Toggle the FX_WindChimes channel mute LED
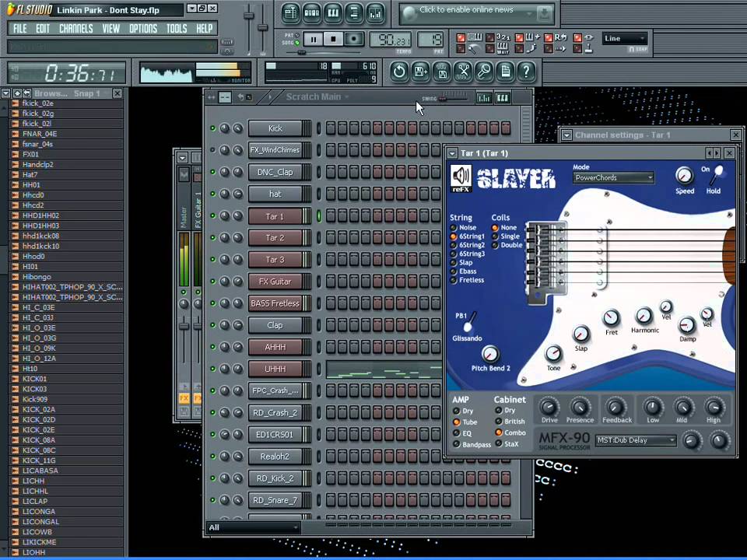The height and width of the screenshot is (560, 747). pos(212,150)
